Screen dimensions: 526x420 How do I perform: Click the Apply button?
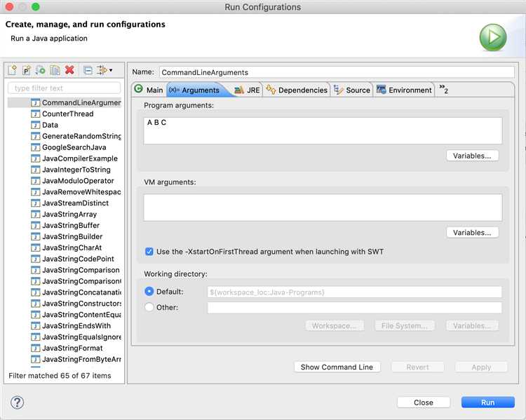click(x=481, y=367)
